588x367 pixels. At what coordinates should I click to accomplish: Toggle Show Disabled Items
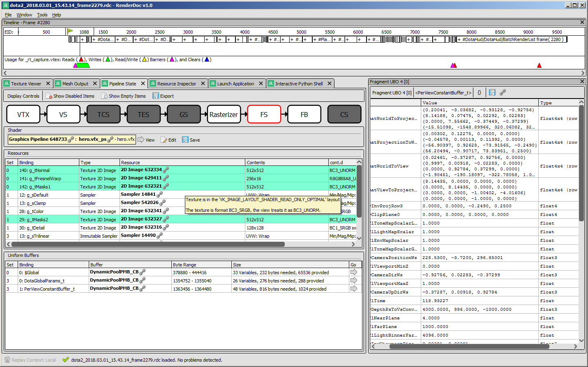pyautogui.click(x=70, y=96)
